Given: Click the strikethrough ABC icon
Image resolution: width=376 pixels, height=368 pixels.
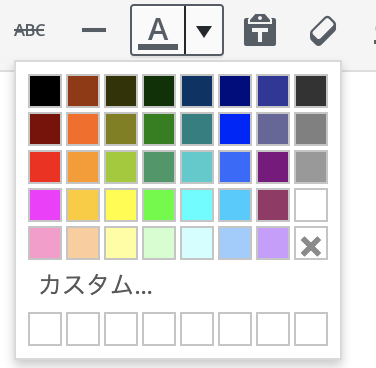Looking at the screenshot, I should [x=30, y=31].
